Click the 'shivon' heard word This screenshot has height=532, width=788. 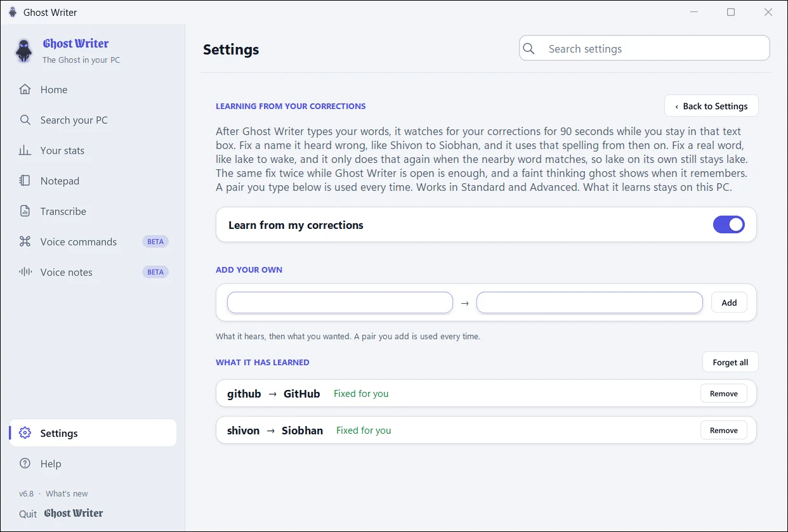[x=244, y=431]
